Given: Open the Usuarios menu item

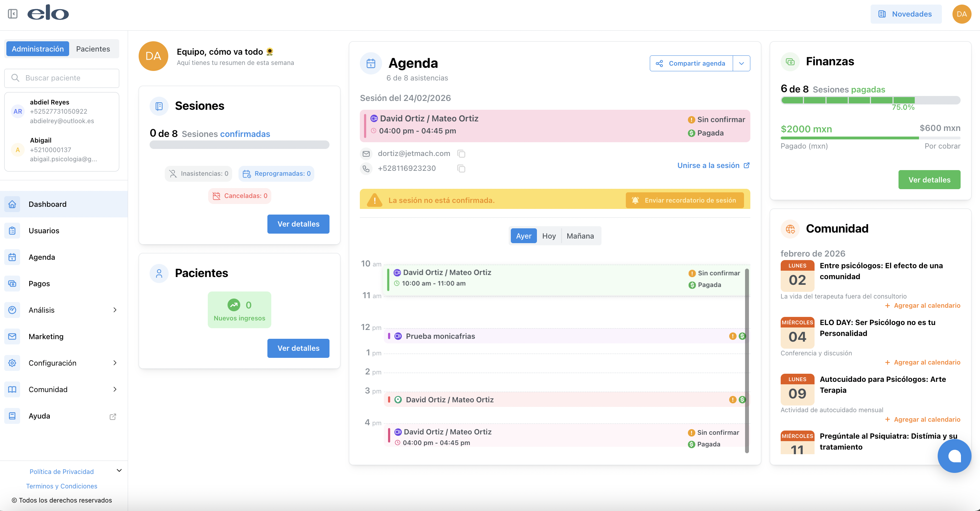Looking at the screenshot, I should (44, 230).
